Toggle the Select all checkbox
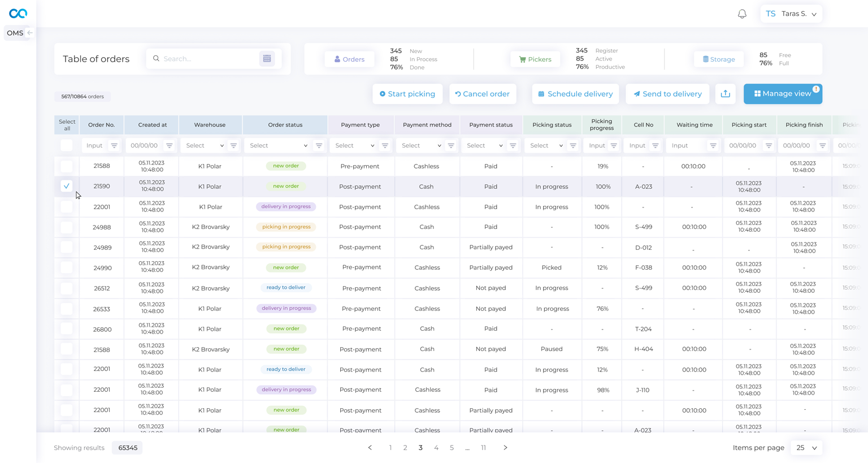 67,145
